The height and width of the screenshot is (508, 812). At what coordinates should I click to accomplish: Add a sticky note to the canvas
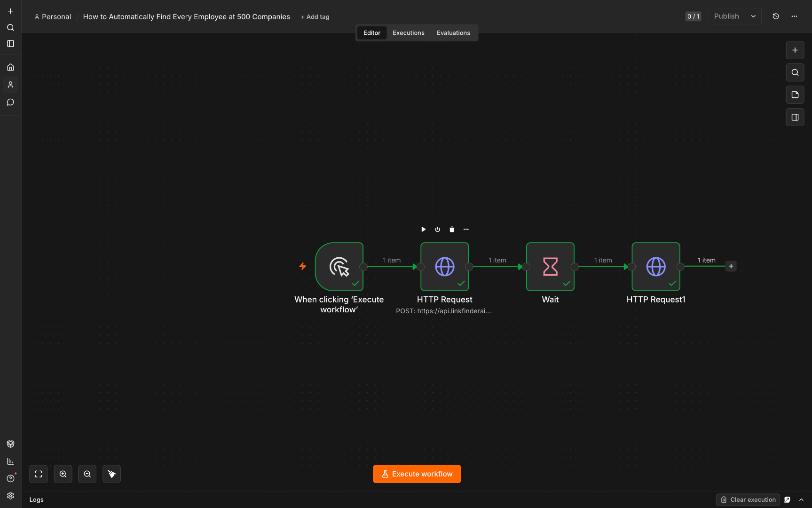pos(795,95)
